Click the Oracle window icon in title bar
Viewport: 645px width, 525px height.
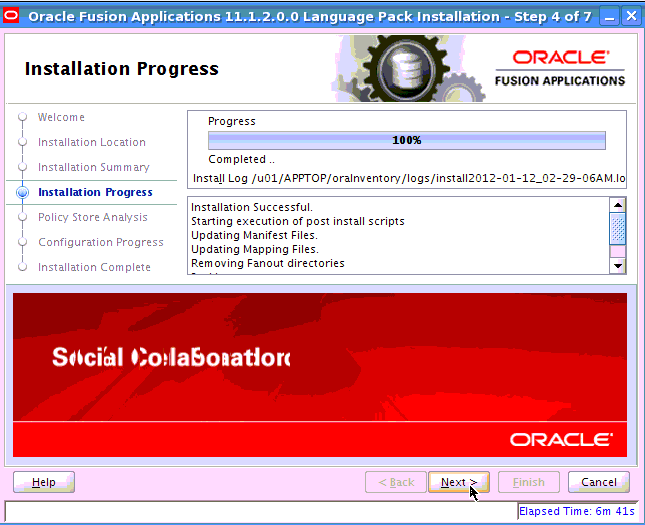pyautogui.click(x=11, y=16)
